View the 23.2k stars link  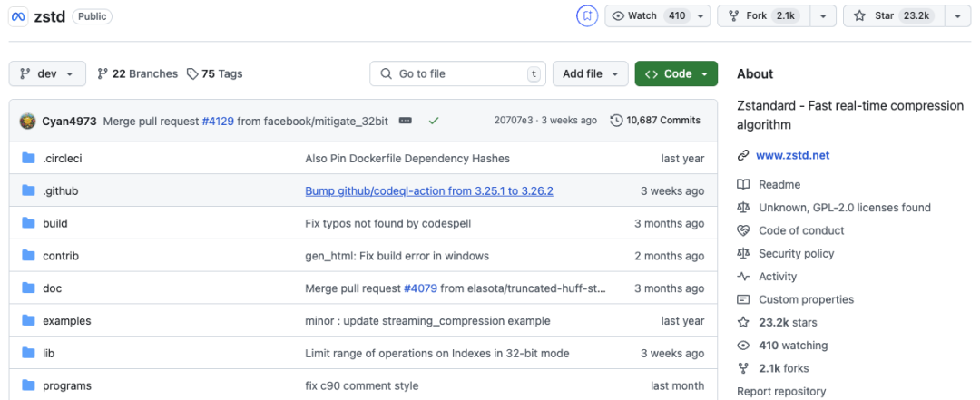[x=788, y=323]
